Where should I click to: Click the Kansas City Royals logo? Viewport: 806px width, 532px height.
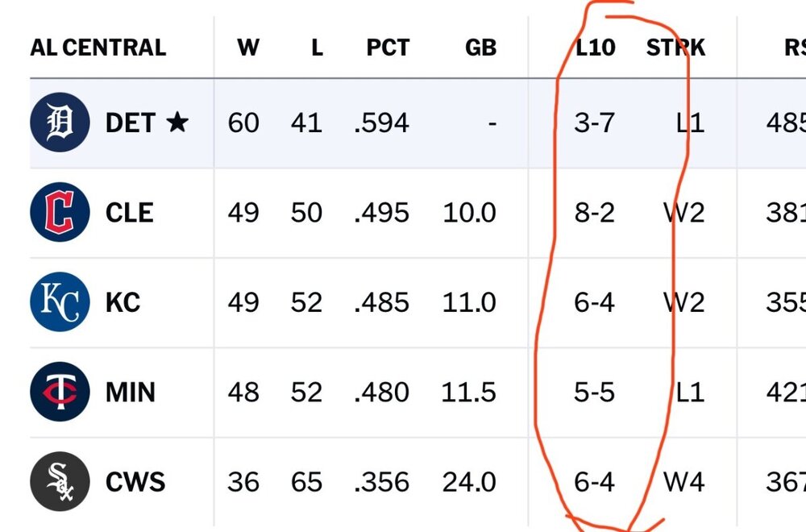pyautogui.click(x=60, y=302)
